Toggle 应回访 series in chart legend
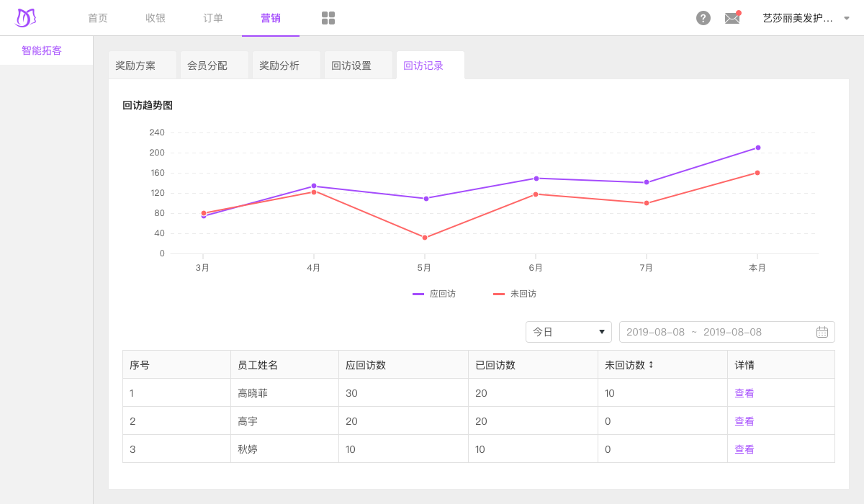The width and height of the screenshot is (864, 504). point(434,294)
